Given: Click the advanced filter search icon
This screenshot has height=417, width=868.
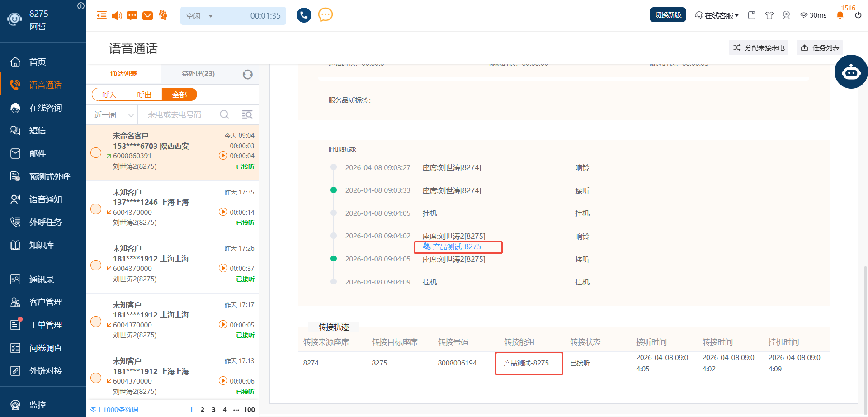Looking at the screenshot, I should (x=247, y=115).
